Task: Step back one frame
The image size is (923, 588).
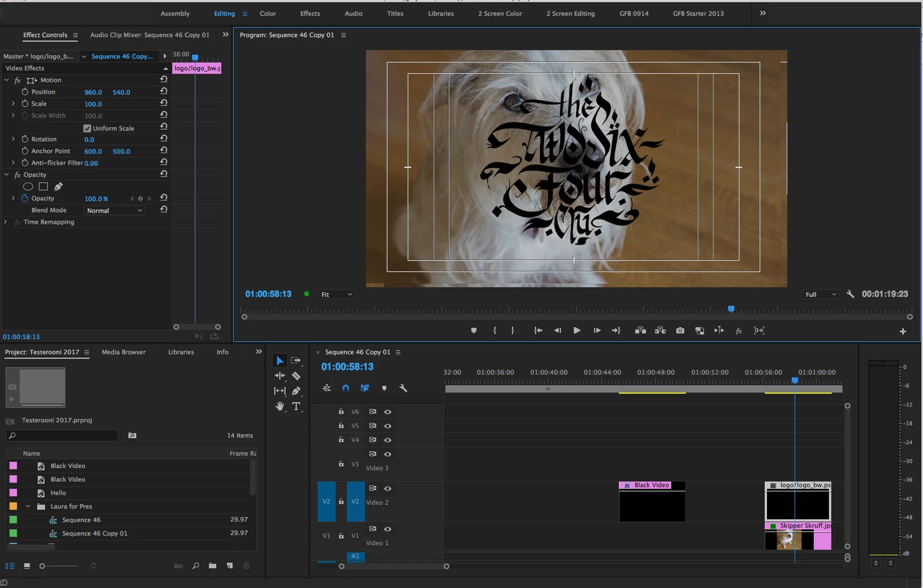Action: coord(558,331)
